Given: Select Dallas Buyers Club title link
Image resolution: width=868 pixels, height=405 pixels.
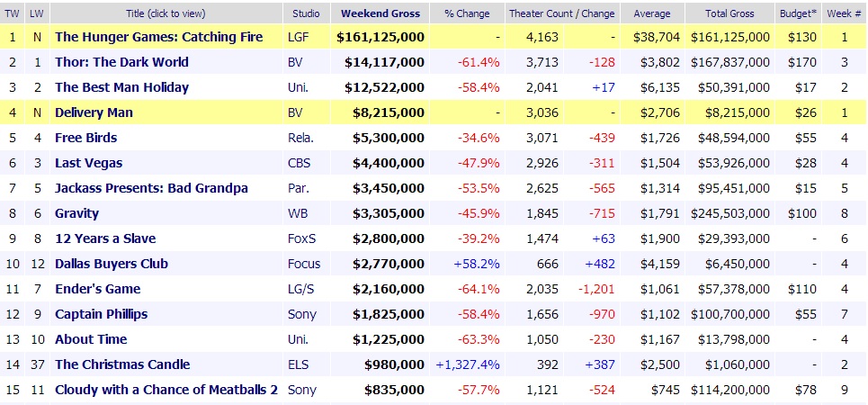Looking at the screenshot, I should pos(112,264).
